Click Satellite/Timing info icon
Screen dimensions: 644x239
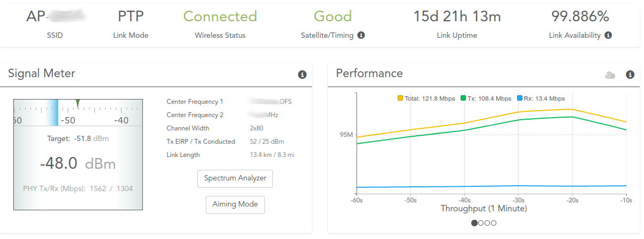point(361,36)
